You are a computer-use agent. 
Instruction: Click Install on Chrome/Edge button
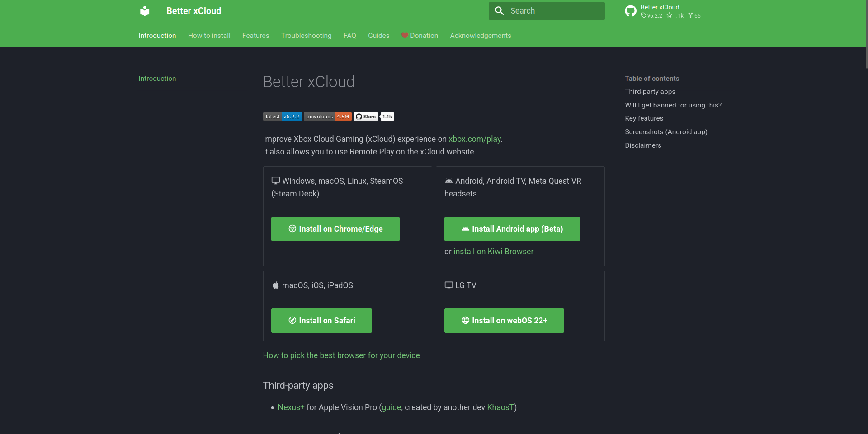click(335, 229)
